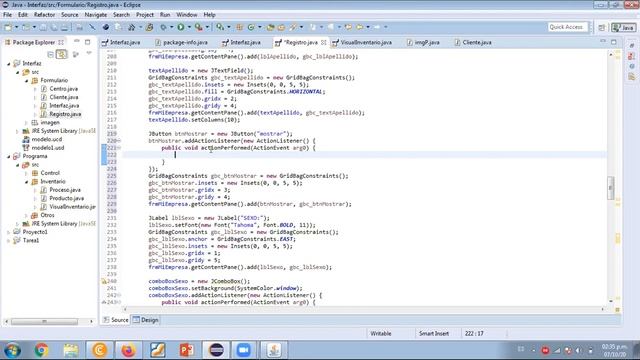Collapse the Inventario package node
This screenshot has width=640, height=360.
27,182
